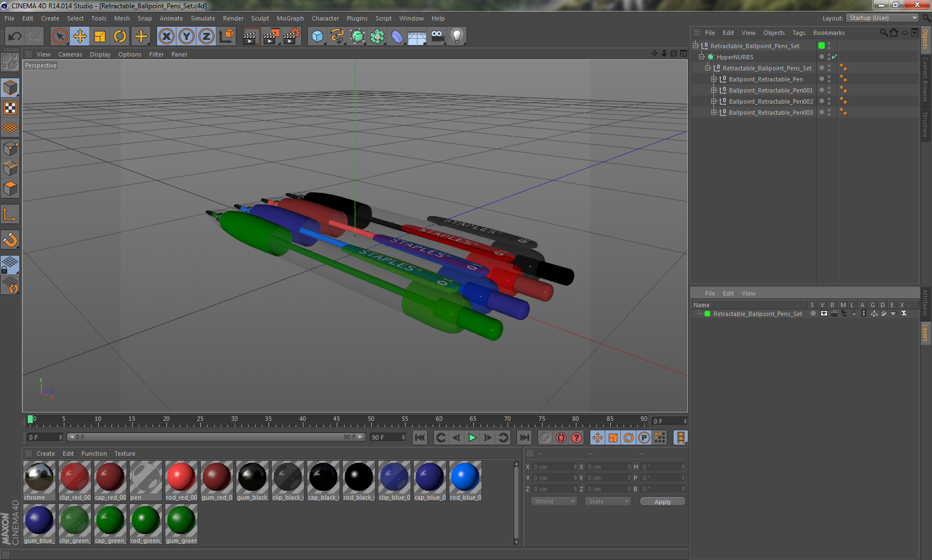Open the MoGraph menu

pos(290,18)
